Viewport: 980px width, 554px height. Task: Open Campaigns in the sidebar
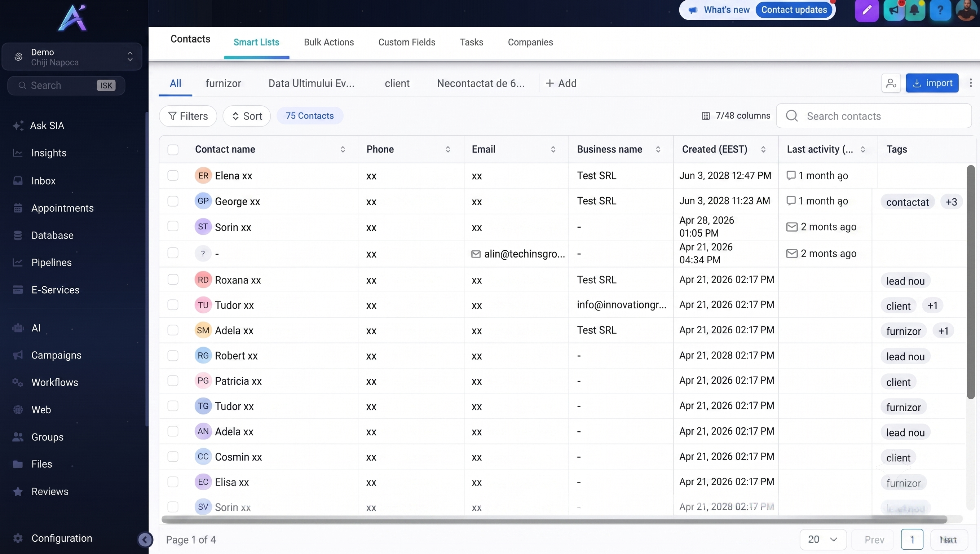pos(47,355)
